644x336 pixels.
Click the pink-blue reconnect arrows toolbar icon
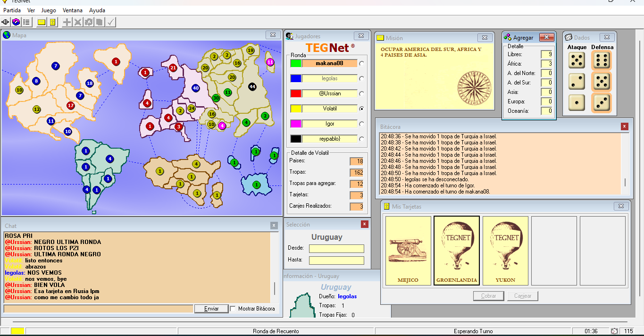coord(16,22)
